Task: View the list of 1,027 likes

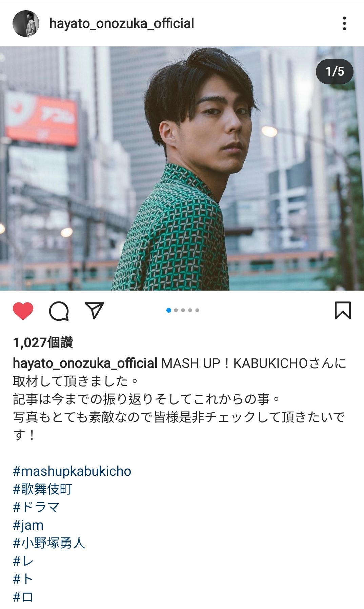Action: (43, 342)
